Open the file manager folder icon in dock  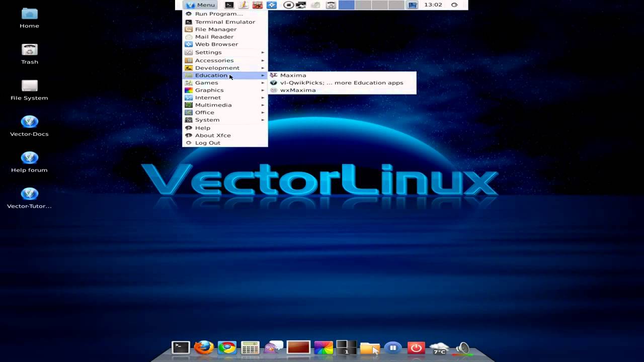point(370,347)
